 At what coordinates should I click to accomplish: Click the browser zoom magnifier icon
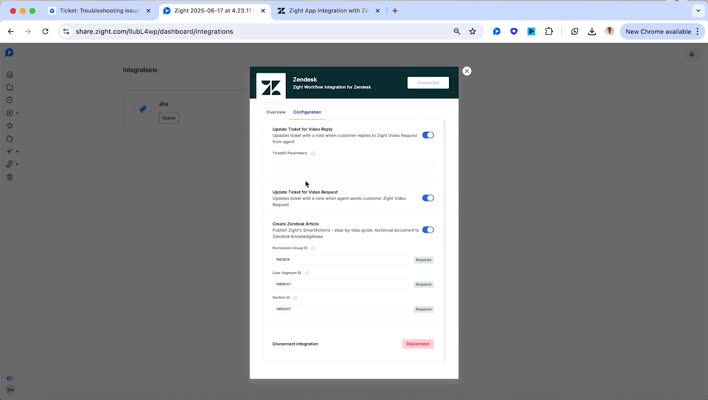point(457,32)
